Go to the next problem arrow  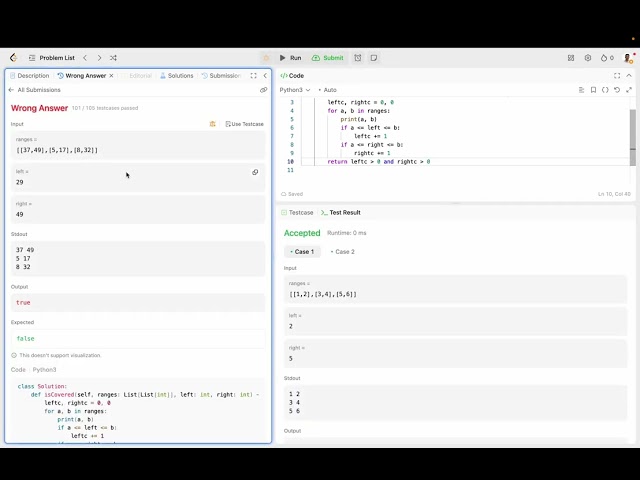click(99, 58)
